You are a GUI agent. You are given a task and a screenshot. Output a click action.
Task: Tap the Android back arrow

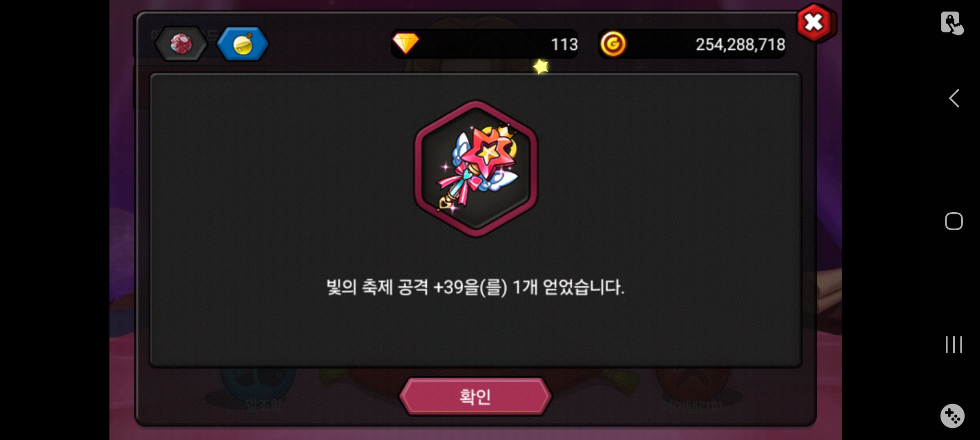(954, 98)
